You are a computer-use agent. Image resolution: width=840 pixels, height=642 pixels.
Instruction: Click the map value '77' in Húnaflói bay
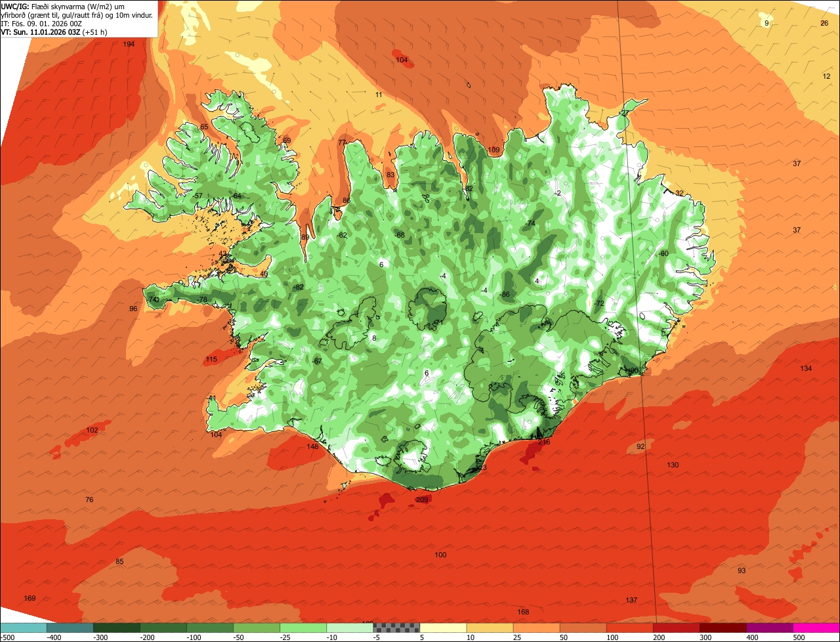342,142
